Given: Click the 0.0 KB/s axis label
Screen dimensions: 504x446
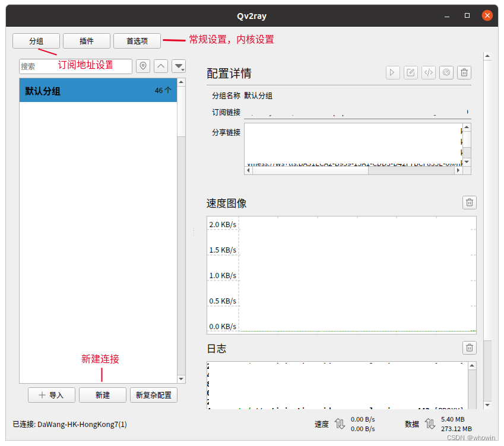Looking at the screenshot, I should click(223, 327).
